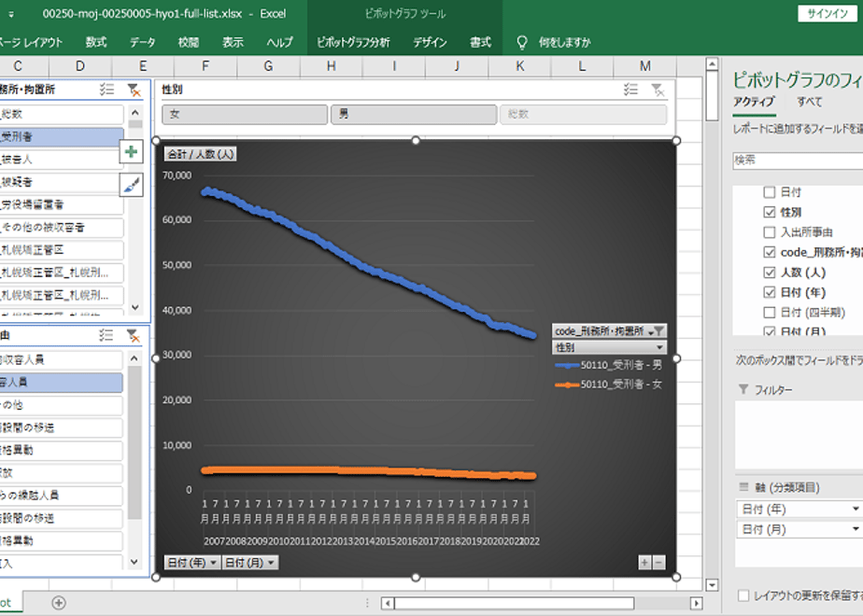This screenshot has height=616, width=863.
Task: Open 日付 (月) dropdown in the axis area
Action: [856, 529]
